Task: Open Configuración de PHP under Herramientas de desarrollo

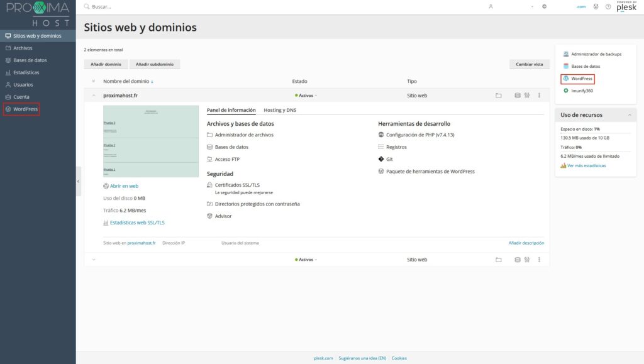Action: (x=420, y=134)
